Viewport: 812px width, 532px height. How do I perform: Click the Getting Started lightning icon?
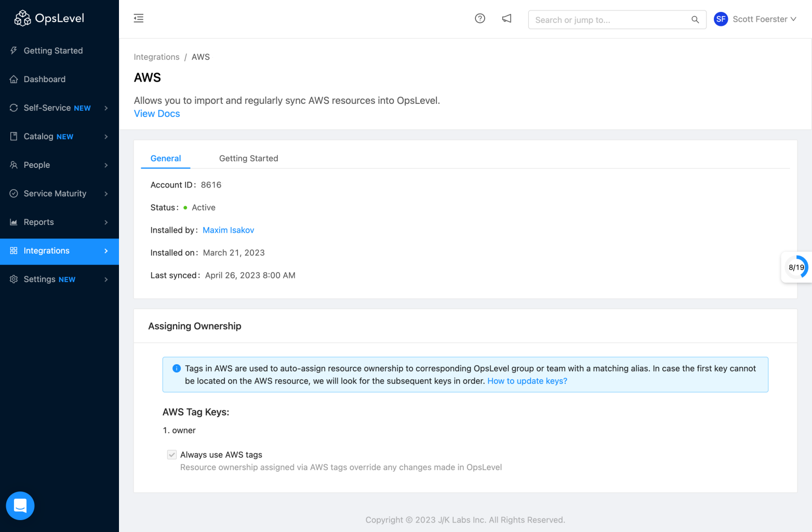pyautogui.click(x=14, y=50)
